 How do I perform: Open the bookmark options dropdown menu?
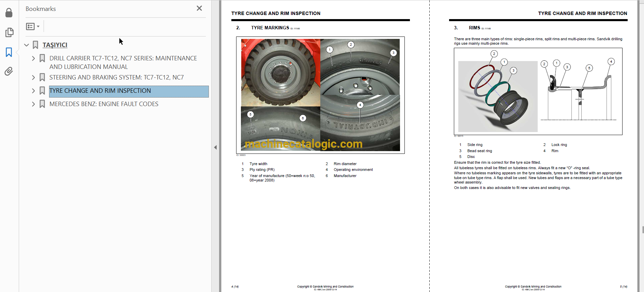click(33, 26)
